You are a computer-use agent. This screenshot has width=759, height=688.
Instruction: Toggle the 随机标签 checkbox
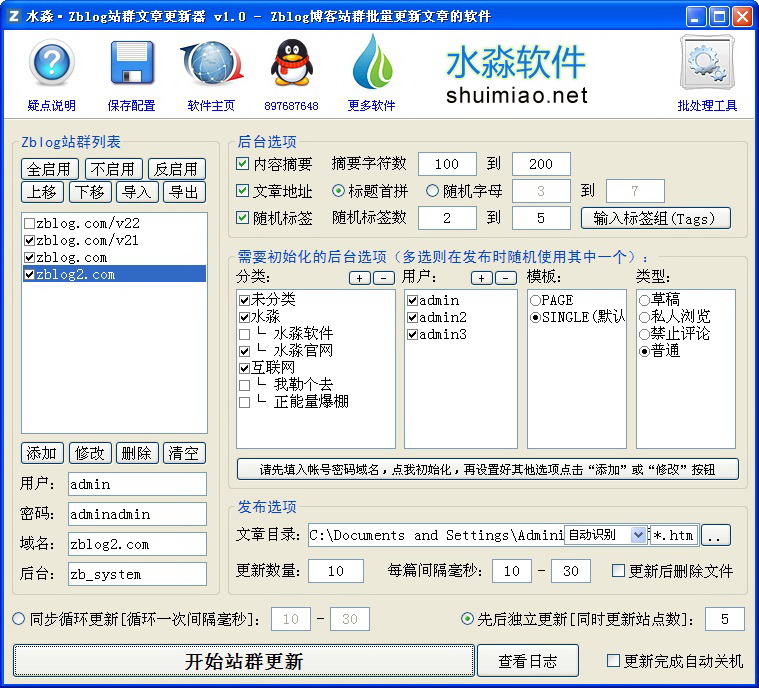243,218
